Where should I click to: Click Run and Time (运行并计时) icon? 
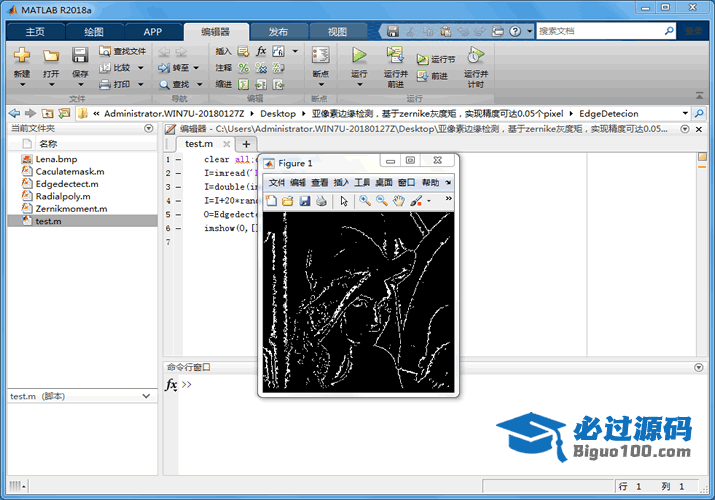pos(476,55)
